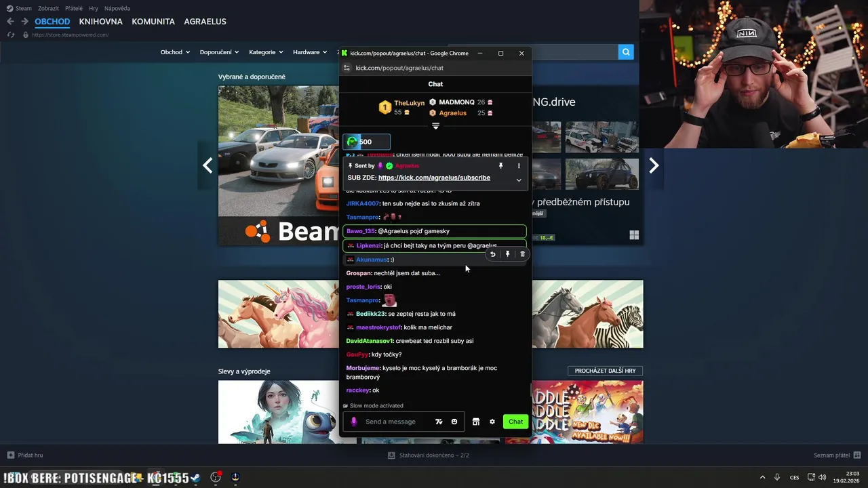Switch to the KNIHOVNA tab
The height and width of the screenshot is (488, 868).
[x=100, y=22]
